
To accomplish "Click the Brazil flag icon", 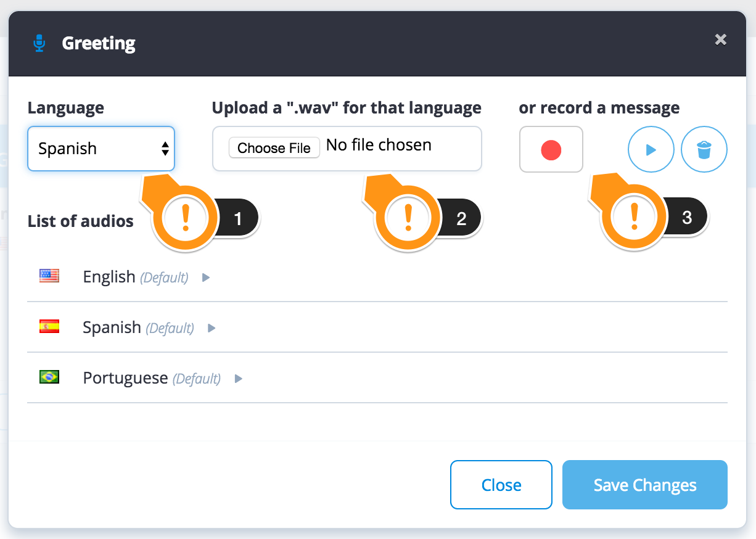I will click(49, 377).
